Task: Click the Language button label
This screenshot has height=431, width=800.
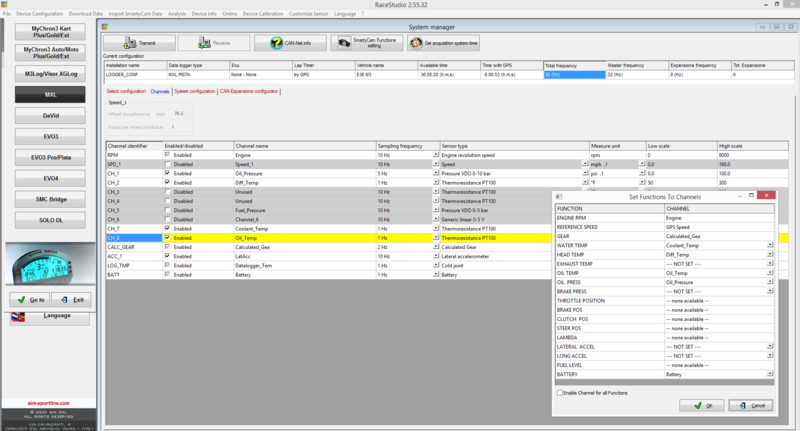Action: 57,315
